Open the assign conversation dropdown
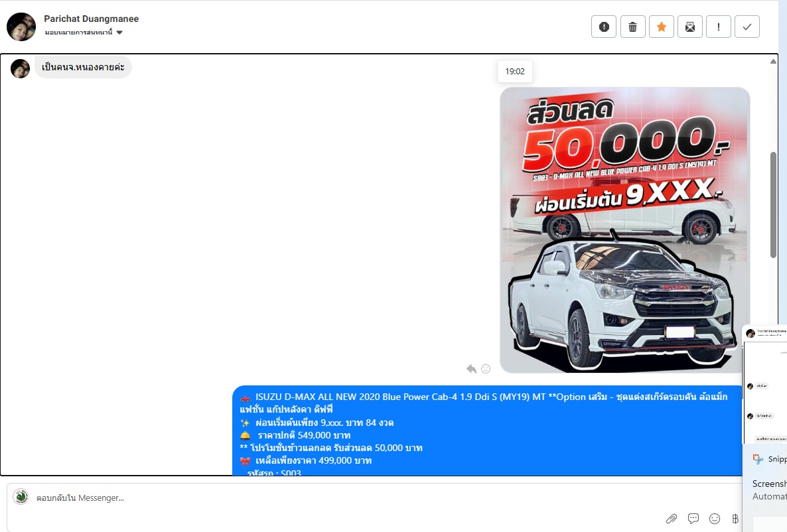Image resolution: width=787 pixels, height=532 pixels. [84, 33]
